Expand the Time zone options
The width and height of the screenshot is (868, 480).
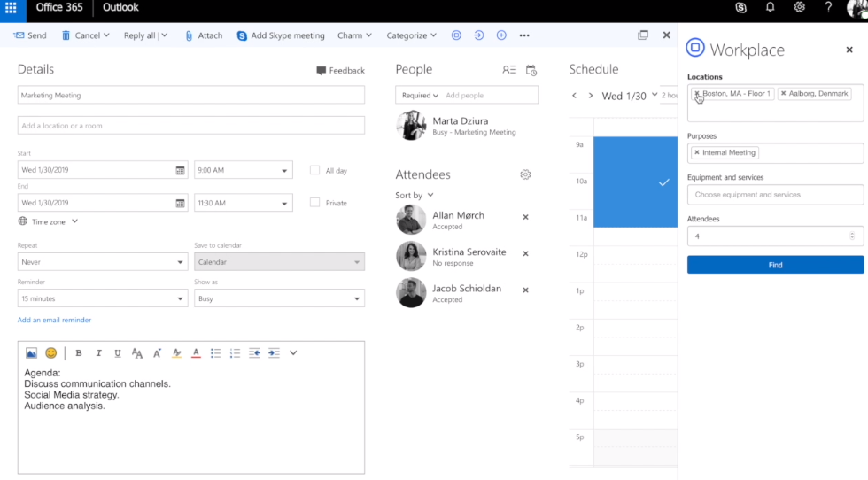pos(48,221)
